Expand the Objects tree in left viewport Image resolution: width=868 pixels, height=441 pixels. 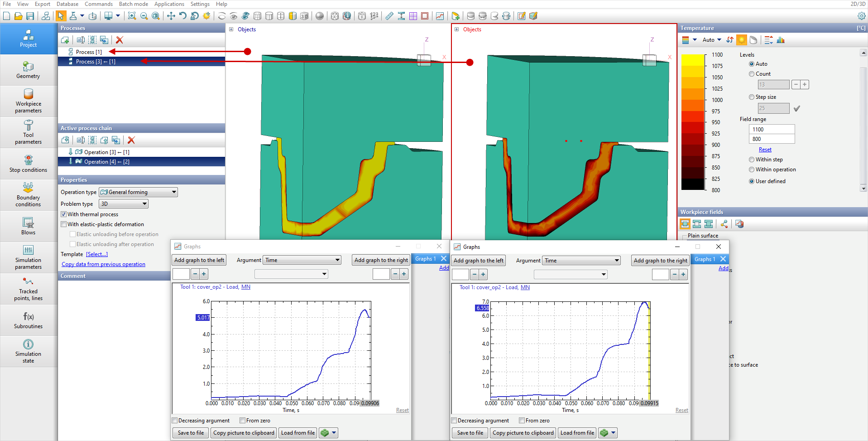tap(231, 29)
